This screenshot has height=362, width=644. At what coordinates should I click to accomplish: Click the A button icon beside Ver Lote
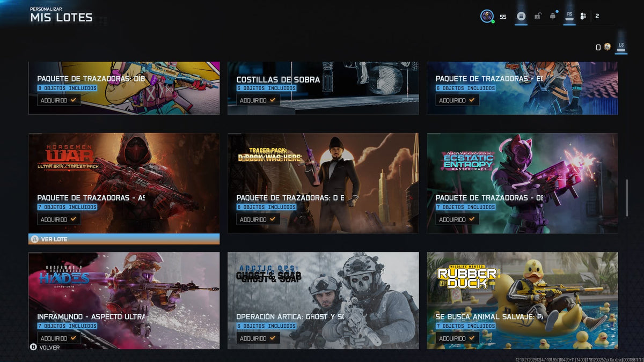pyautogui.click(x=35, y=239)
